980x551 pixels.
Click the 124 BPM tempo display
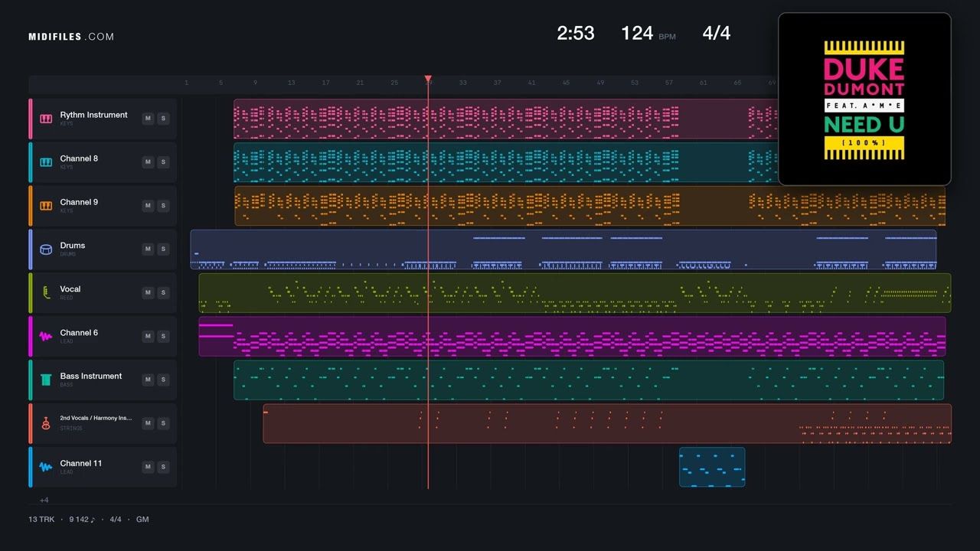point(648,33)
